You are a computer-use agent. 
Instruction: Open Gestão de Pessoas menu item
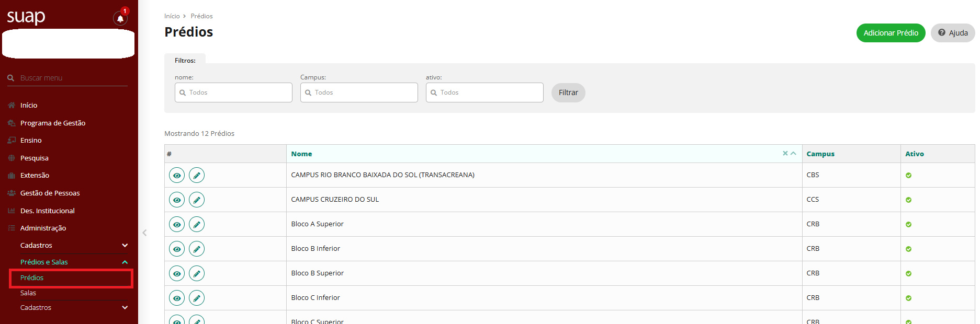[x=50, y=193]
